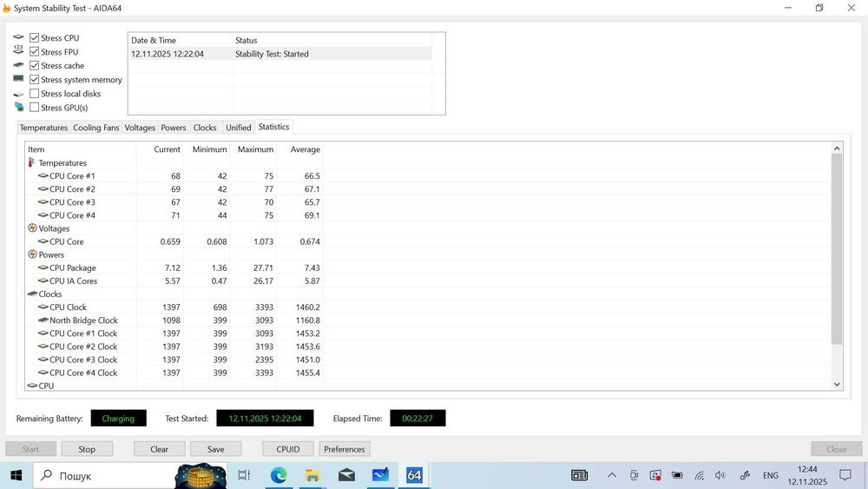Stop the stability test
Viewport: 868px width, 489px height.
[x=87, y=449]
